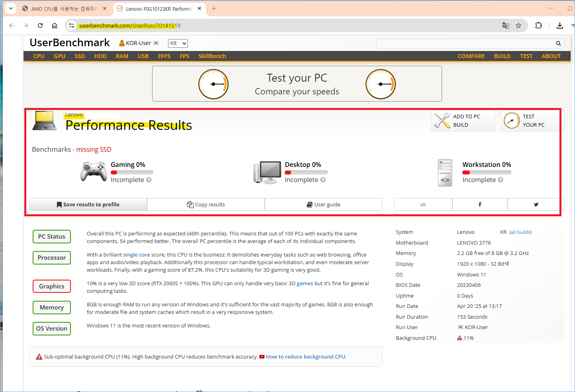
Task: Click the help icon next to Desktop Incomplete
Action: click(x=323, y=180)
